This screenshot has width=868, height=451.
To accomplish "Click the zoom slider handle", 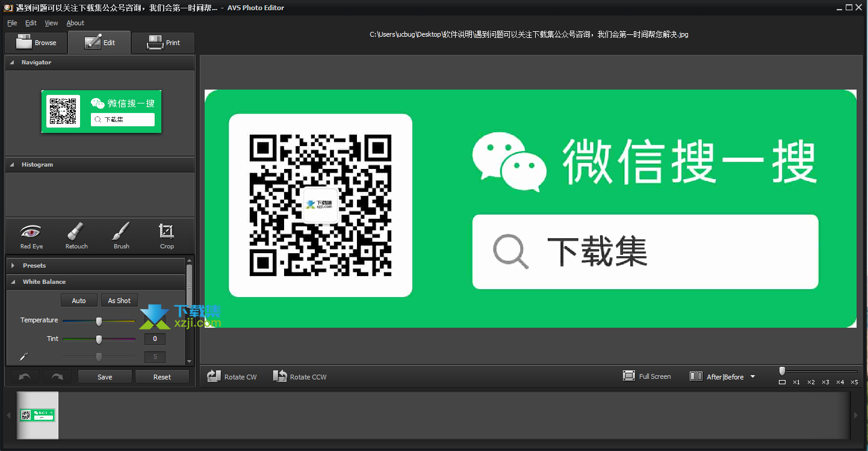I will pos(782,371).
